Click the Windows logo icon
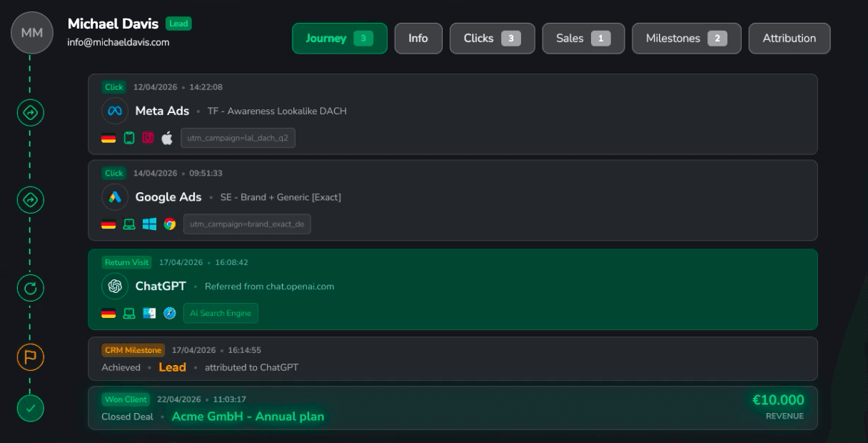This screenshot has width=868, height=443. pyautogui.click(x=149, y=224)
